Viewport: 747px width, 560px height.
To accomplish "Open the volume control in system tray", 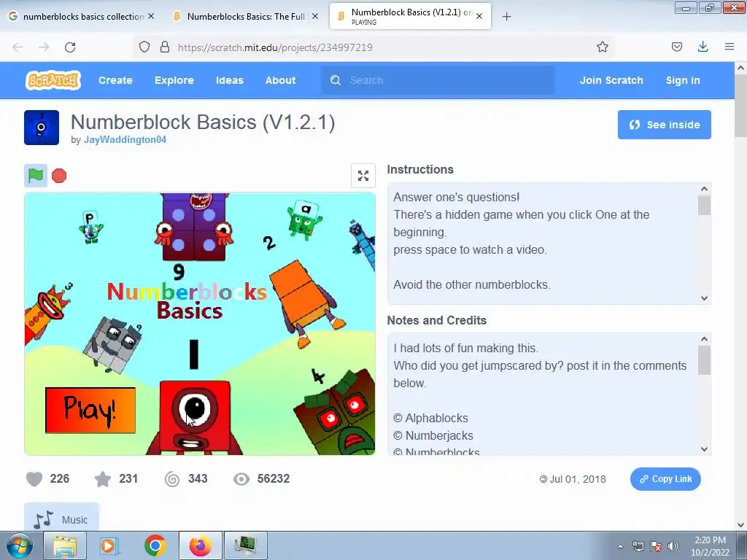I will (673, 546).
